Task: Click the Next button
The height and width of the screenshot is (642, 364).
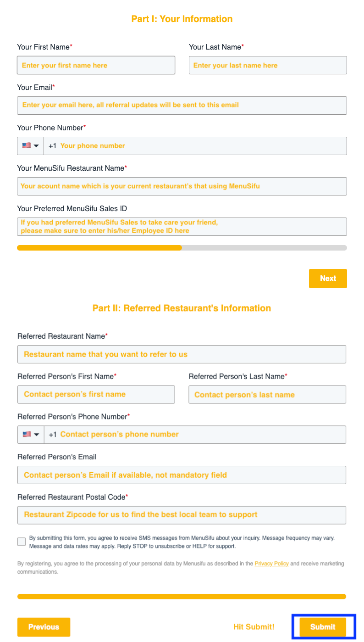Action: [328, 278]
